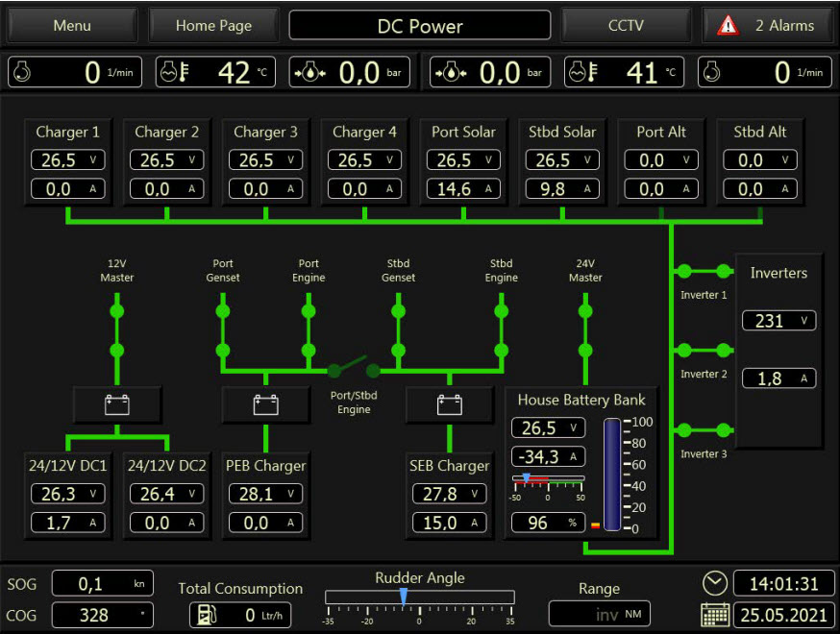840x634 pixels.
Task: Go to the Home Page
Action: tap(213, 26)
